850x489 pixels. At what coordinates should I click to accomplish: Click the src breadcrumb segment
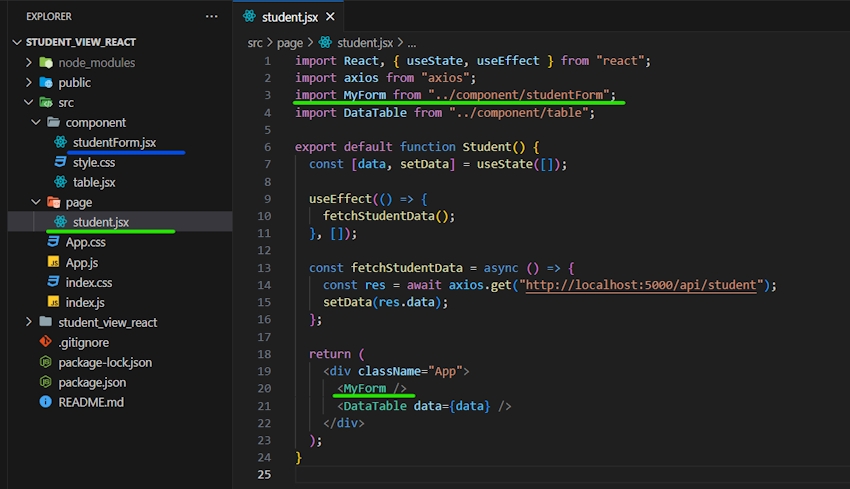[x=257, y=43]
